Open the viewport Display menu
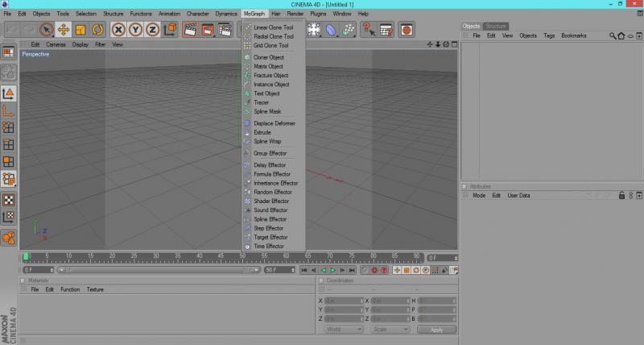 [x=80, y=44]
